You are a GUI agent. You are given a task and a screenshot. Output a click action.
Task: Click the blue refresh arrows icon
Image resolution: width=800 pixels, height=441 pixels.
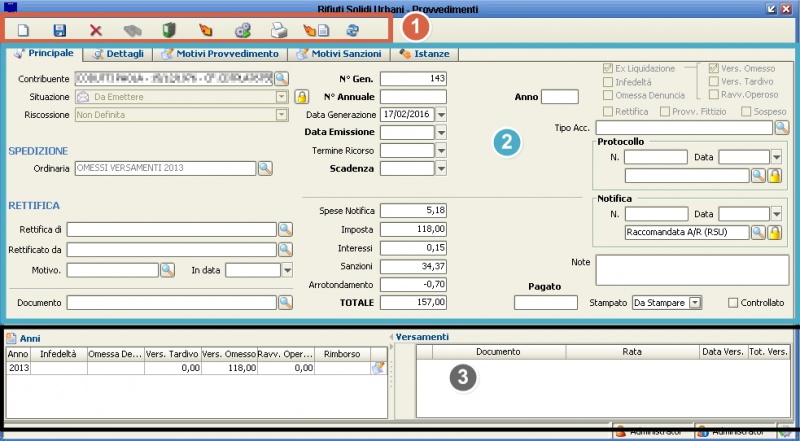(x=351, y=31)
